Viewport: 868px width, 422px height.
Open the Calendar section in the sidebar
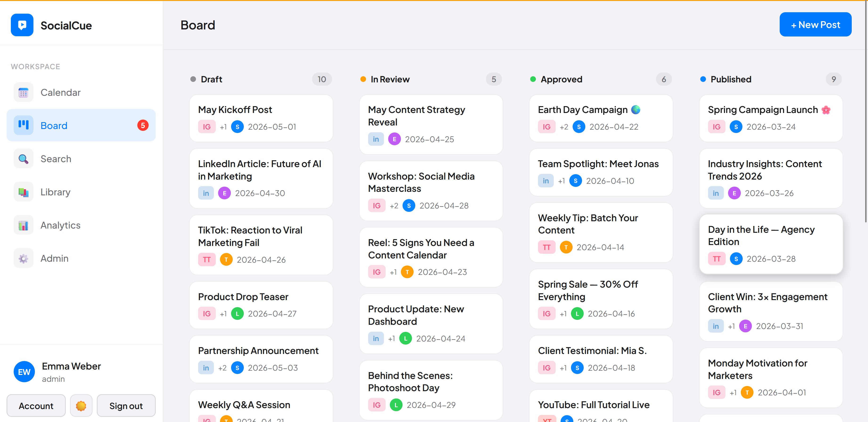pyautogui.click(x=23, y=92)
